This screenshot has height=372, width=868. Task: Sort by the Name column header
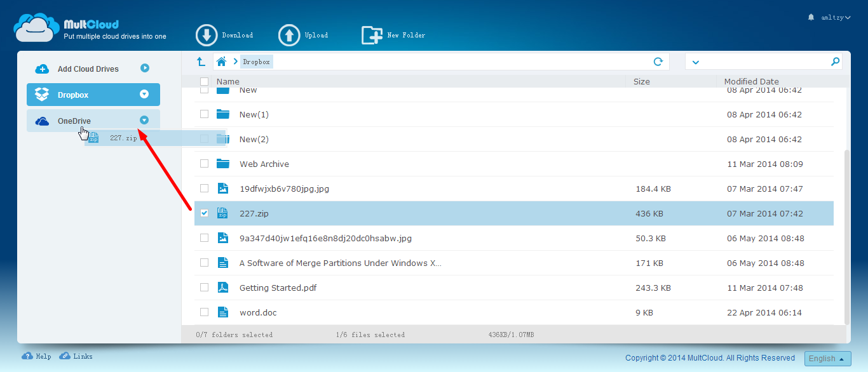click(x=228, y=81)
